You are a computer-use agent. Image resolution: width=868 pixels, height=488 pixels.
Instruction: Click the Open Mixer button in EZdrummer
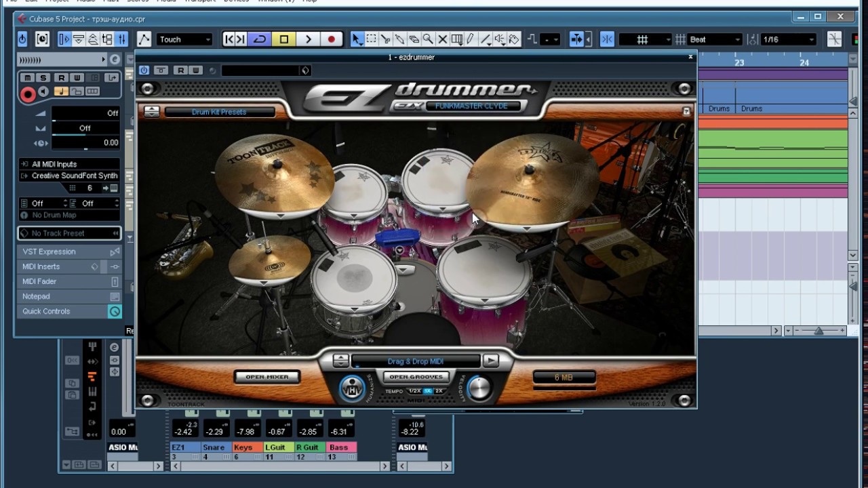pyautogui.click(x=267, y=377)
